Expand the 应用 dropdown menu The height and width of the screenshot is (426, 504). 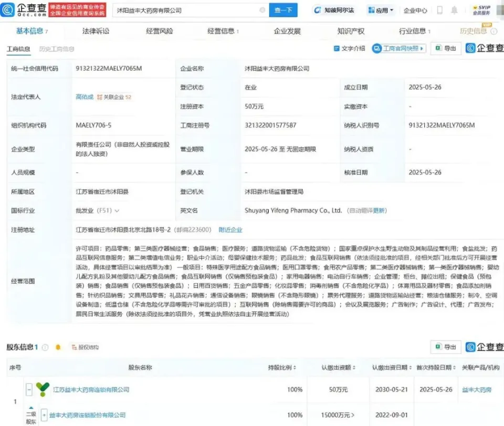pos(381,10)
